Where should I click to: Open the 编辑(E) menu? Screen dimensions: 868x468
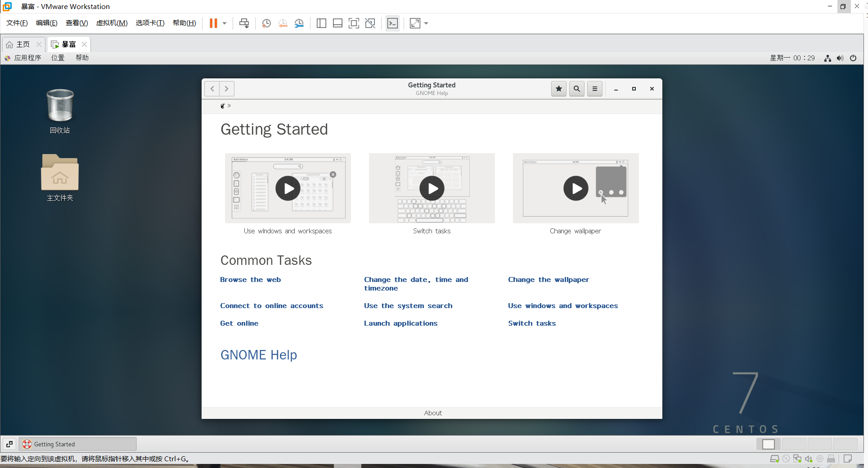click(47, 23)
